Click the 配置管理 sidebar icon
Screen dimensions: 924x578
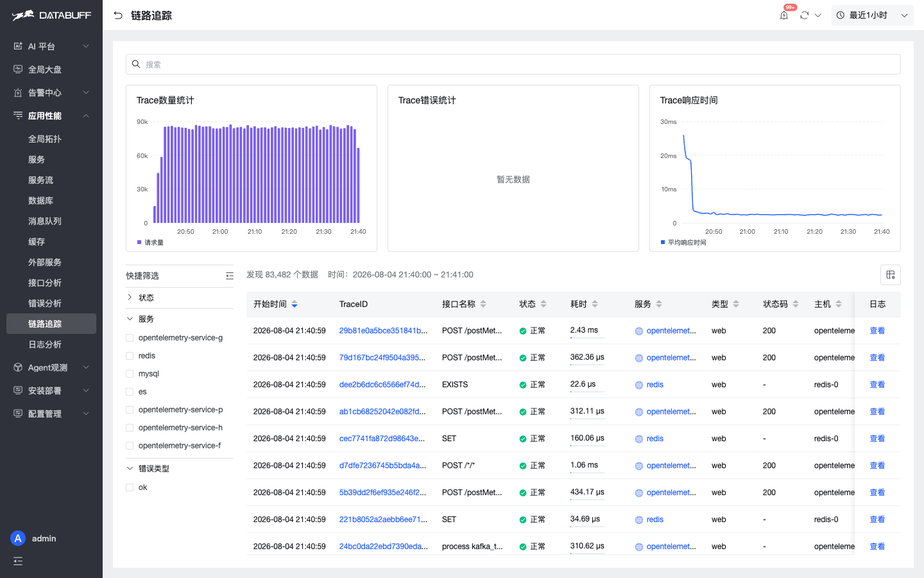pyautogui.click(x=18, y=414)
